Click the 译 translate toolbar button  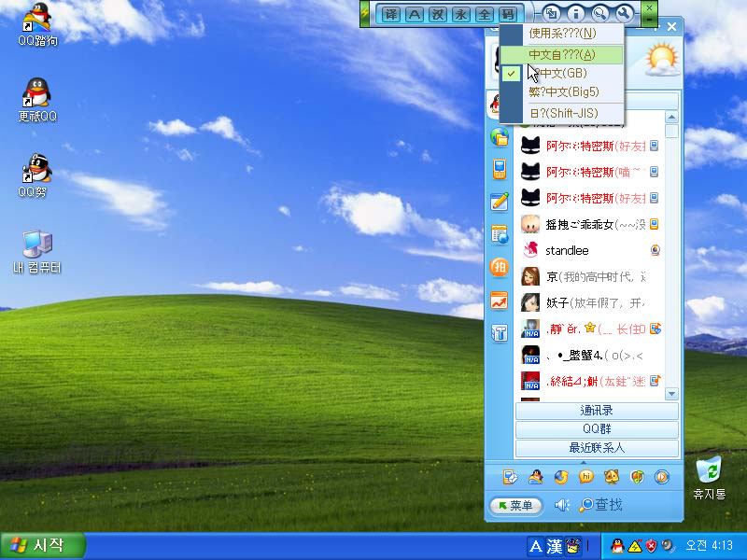click(x=390, y=14)
